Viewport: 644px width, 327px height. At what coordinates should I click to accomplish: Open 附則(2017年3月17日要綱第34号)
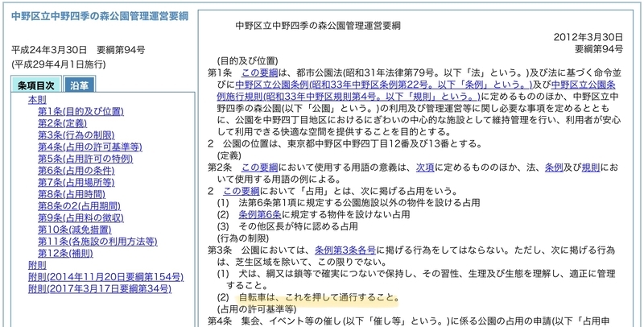[100, 289]
